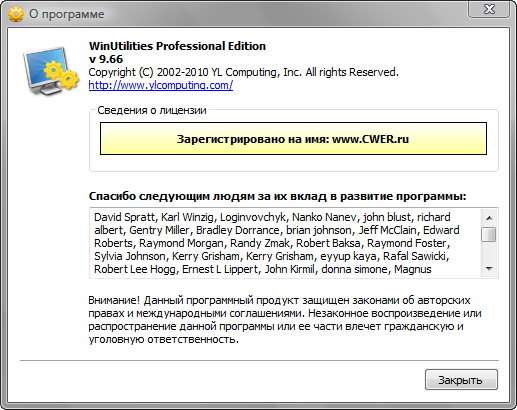The height and width of the screenshot is (410, 517).
Task: Click inside the contributors names text box
Action: point(285,243)
